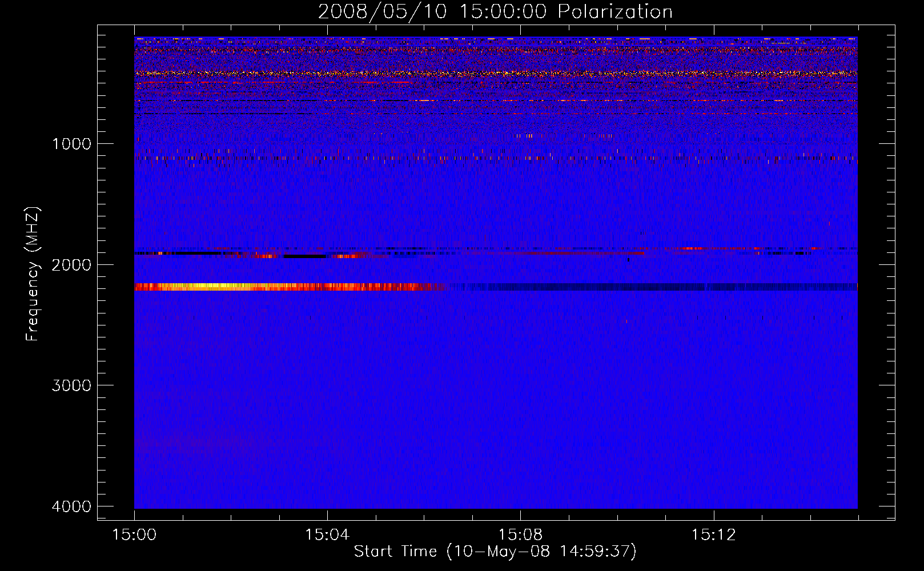
Task: Click the 15:00 time tick label
Action: point(134,535)
